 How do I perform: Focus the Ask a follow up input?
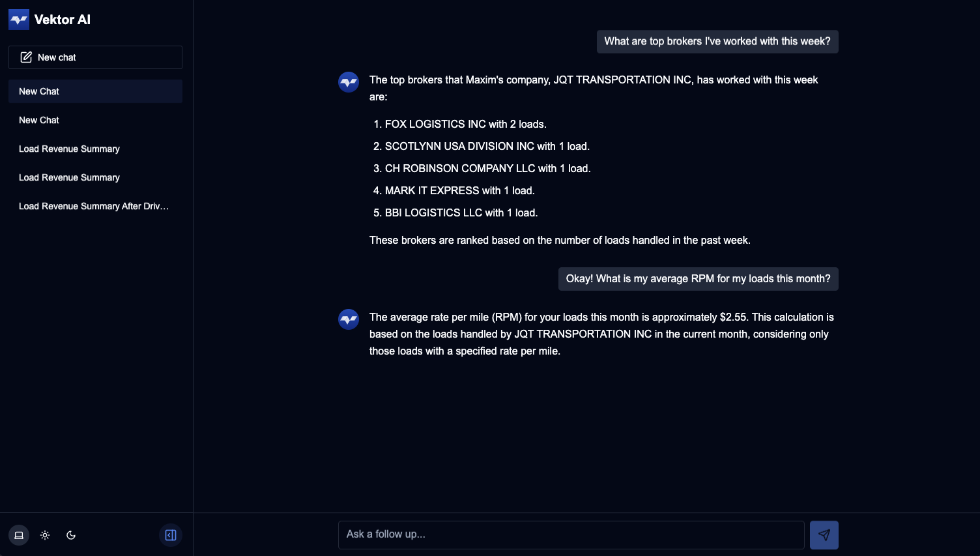[571, 534]
